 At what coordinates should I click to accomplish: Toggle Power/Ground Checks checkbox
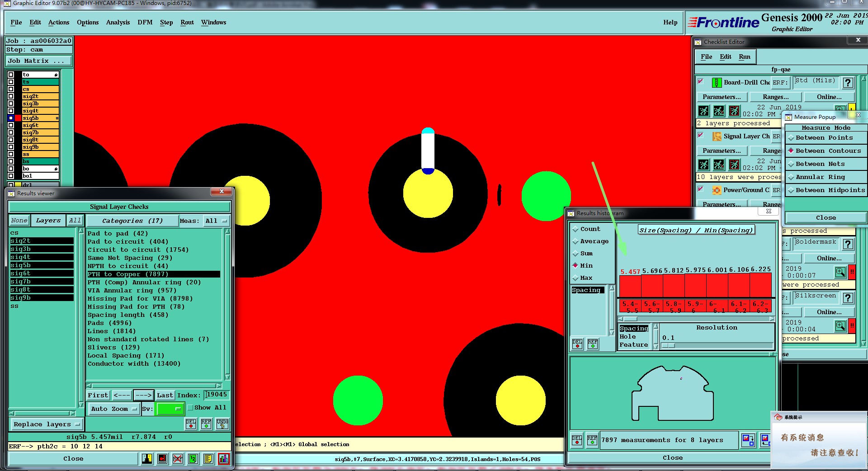[x=701, y=189]
